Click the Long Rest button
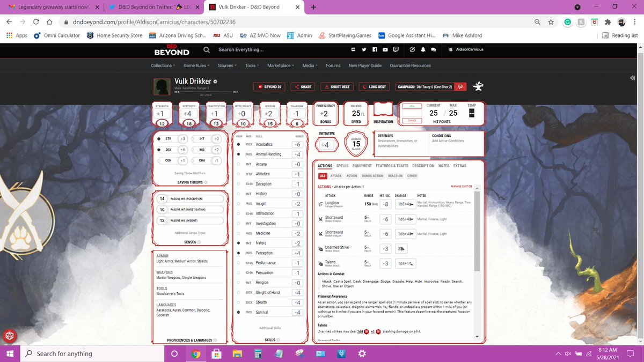This screenshot has width=644, height=362. (x=375, y=87)
